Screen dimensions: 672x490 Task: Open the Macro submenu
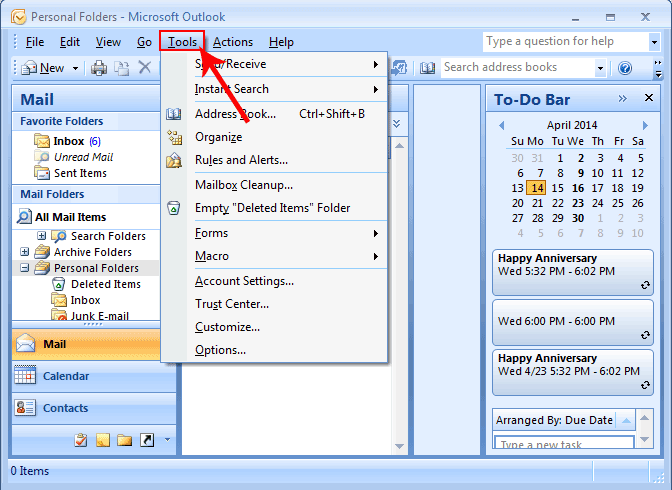pos(287,256)
